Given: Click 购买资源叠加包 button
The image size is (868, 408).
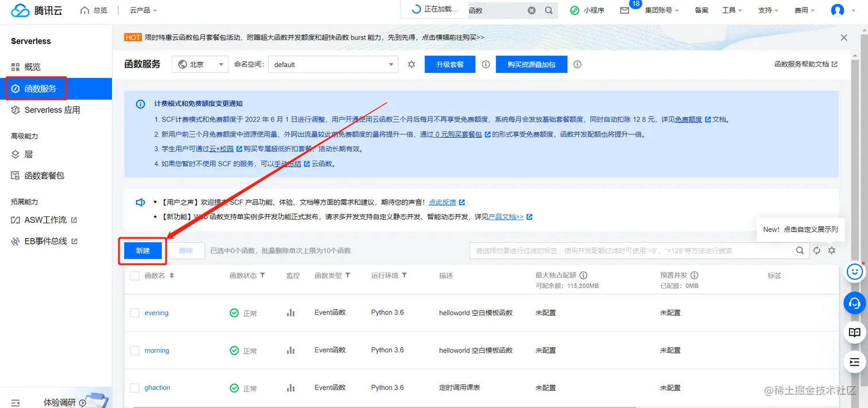Looking at the screenshot, I should point(532,64).
